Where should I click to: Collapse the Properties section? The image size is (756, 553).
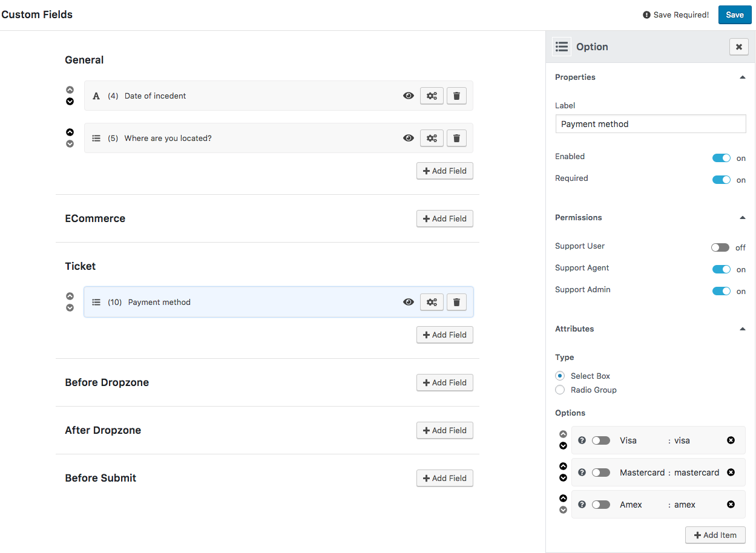[x=742, y=77]
